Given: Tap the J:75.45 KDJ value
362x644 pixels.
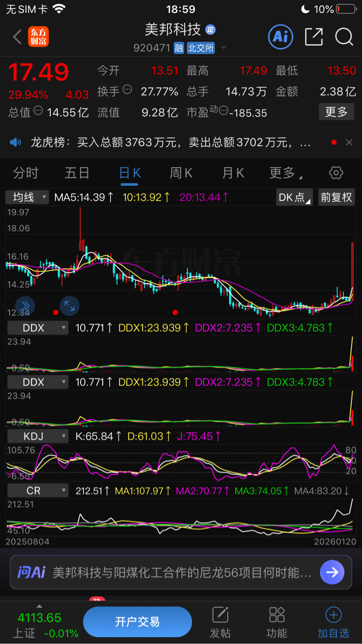Looking at the screenshot, I should tap(199, 436).
